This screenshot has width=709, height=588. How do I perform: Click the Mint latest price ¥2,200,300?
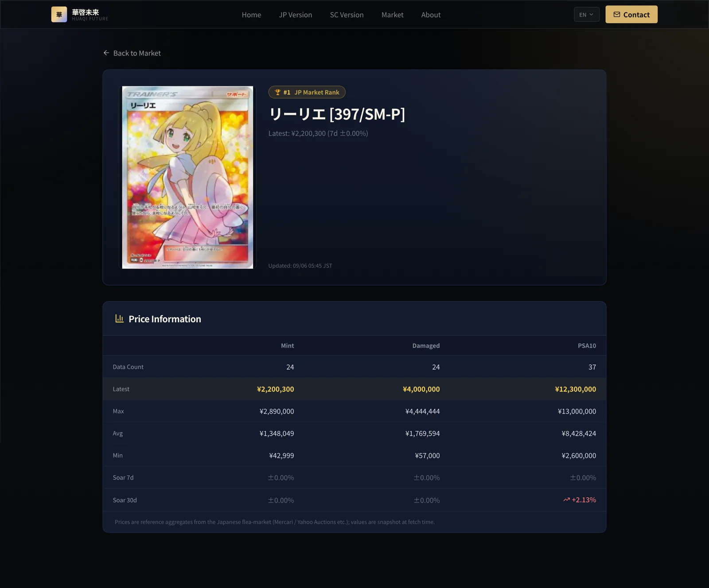click(275, 389)
